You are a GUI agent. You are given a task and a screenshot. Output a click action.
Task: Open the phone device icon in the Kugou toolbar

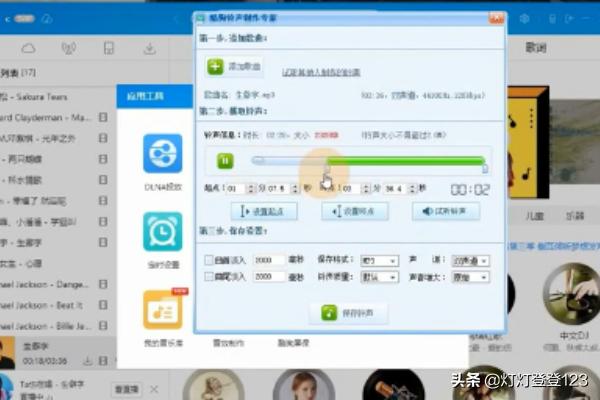pos(109,49)
